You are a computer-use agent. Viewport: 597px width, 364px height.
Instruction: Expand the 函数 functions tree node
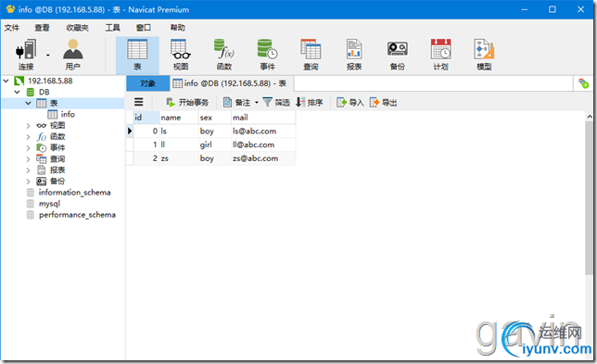click(x=28, y=136)
